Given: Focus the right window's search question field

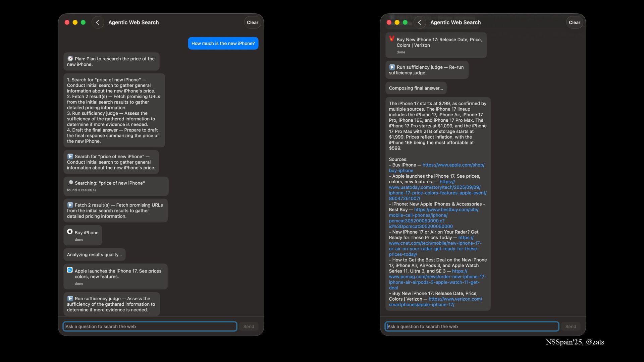Looking at the screenshot, I should pyautogui.click(x=472, y=326).
